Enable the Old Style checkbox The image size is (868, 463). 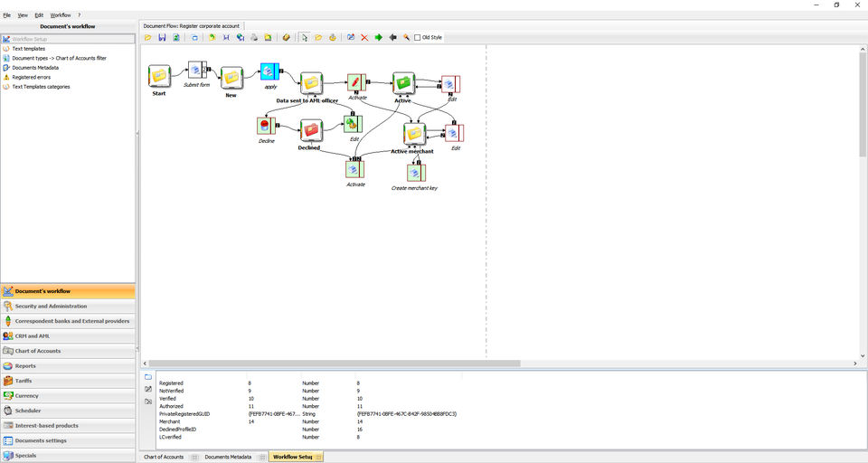point(418,38)
